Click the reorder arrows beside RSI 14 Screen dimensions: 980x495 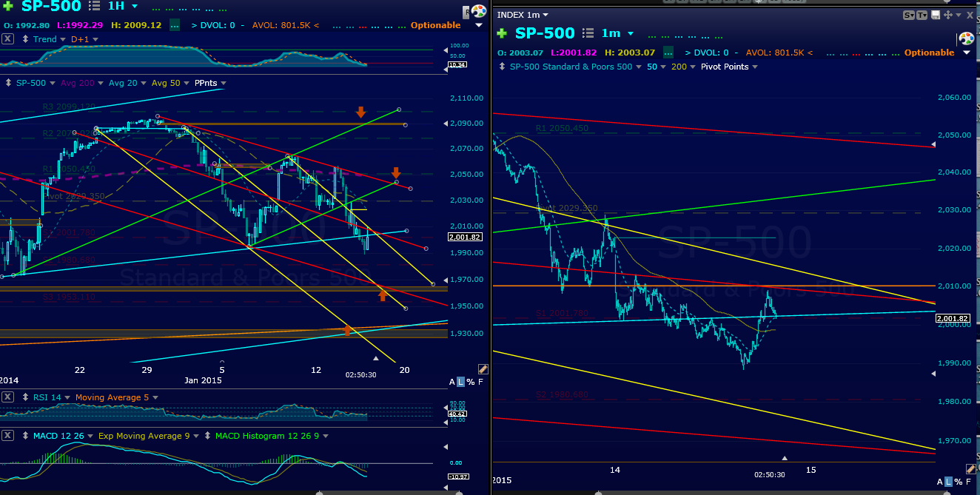point(24,397)
